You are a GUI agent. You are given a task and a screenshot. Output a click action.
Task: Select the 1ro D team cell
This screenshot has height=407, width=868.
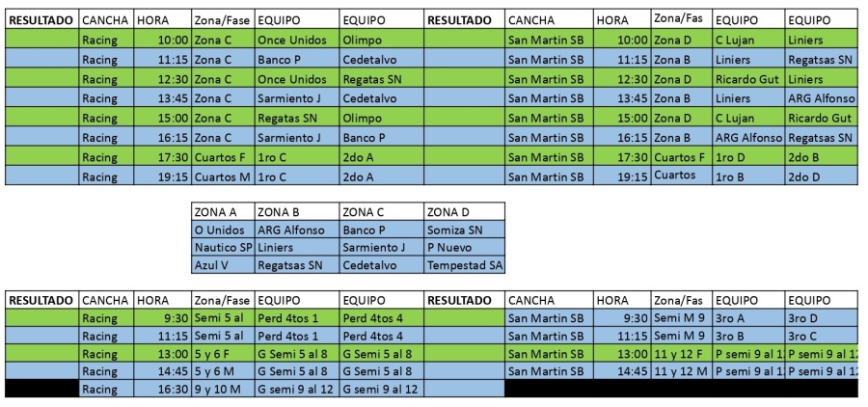tap(748, 158)
